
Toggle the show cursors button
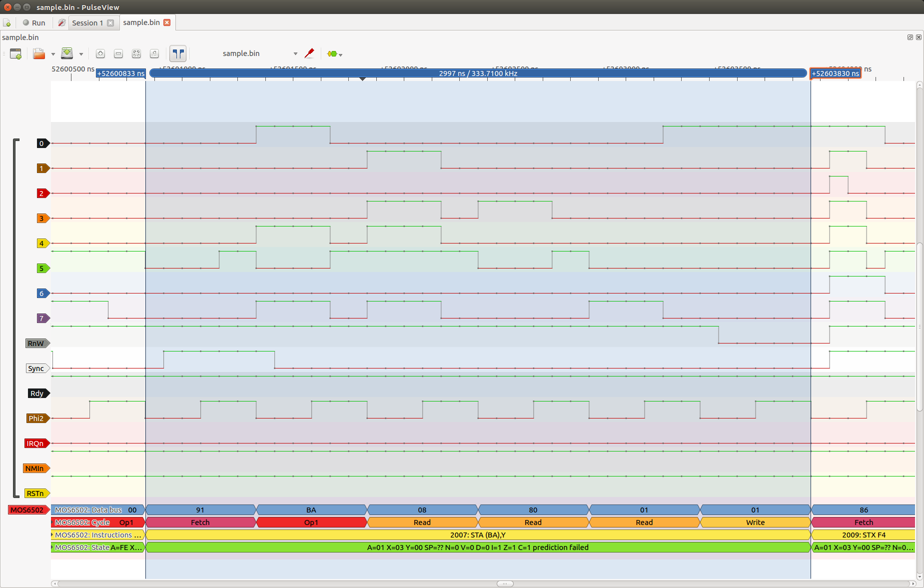click(178, 54)
